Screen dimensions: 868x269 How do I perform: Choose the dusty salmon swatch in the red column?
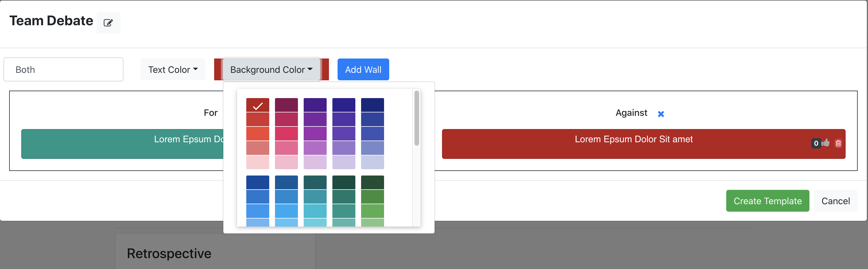tap(258, 148)
